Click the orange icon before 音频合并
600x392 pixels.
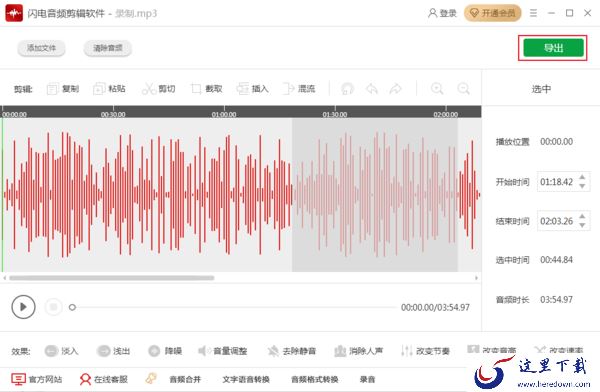click(x=151, y=379)
